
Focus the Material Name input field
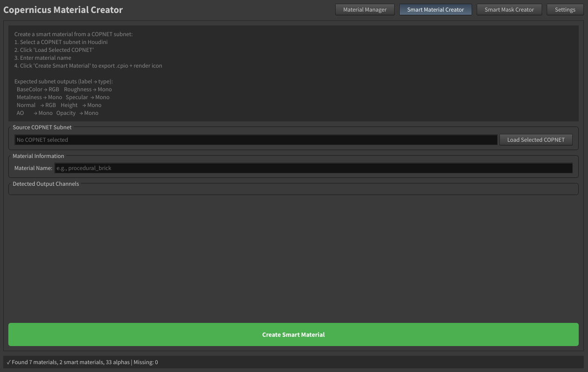[x=313, y=168]
